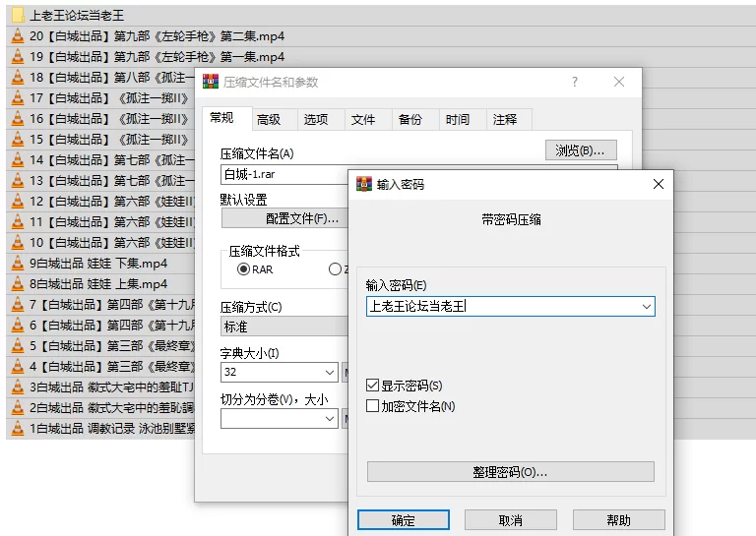
Task: Click VLC icon of file 20 左轮手枪 第二集
Action: [x=18, y=36]
